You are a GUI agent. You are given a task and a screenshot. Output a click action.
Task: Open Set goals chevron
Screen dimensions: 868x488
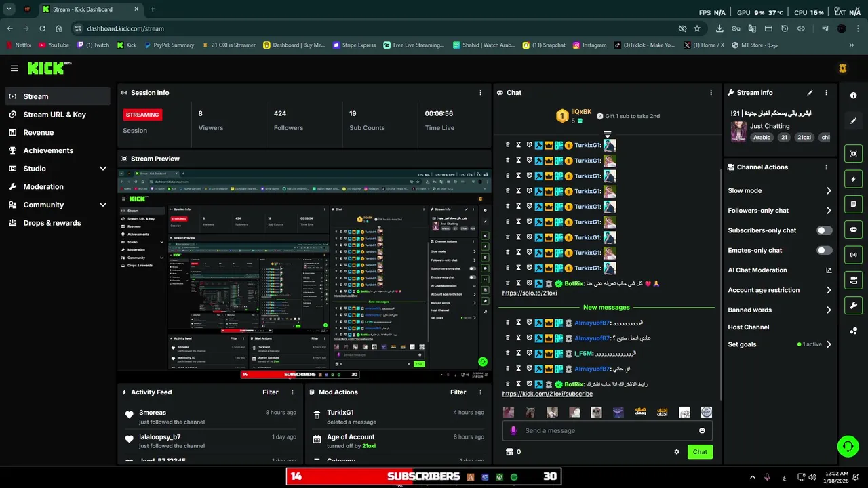tap(829, 344)
